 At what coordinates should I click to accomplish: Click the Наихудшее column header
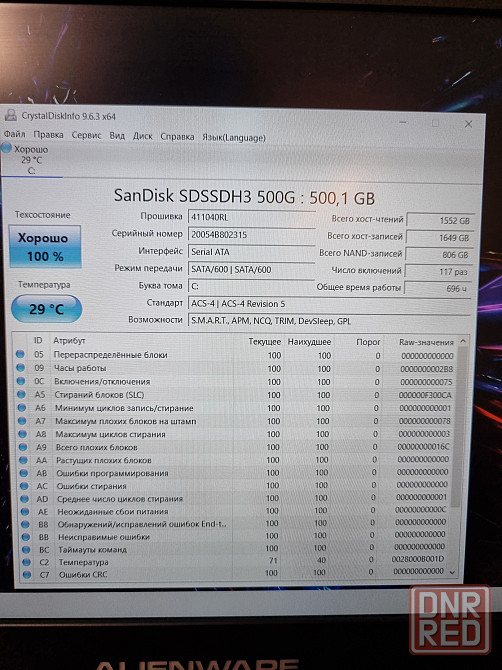(x=309, y=342)
